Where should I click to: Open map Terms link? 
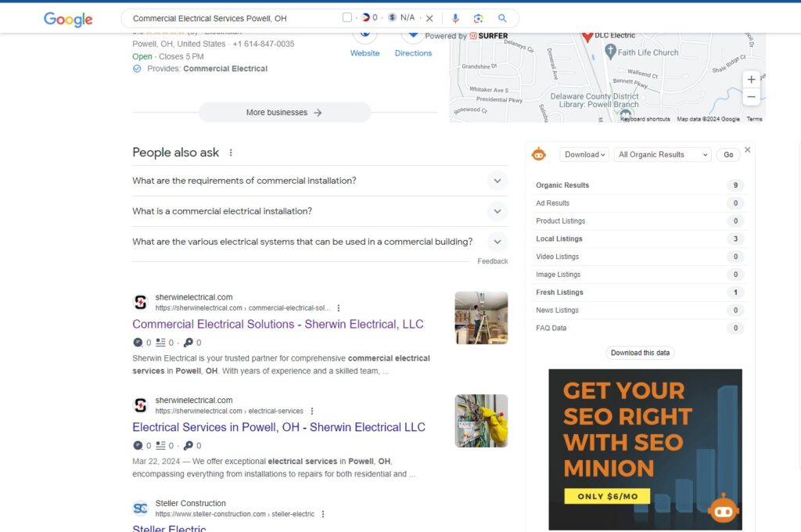tap(754, 119)
